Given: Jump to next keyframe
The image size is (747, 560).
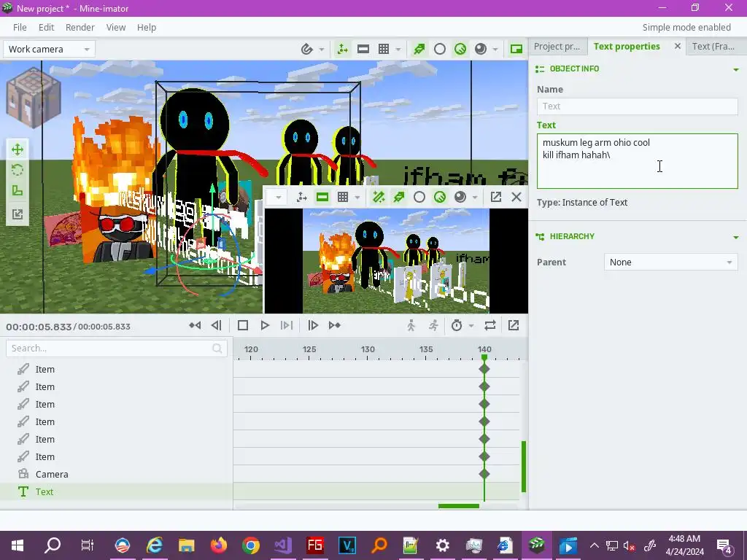Looking at the screenshot, I should [334, 325].
